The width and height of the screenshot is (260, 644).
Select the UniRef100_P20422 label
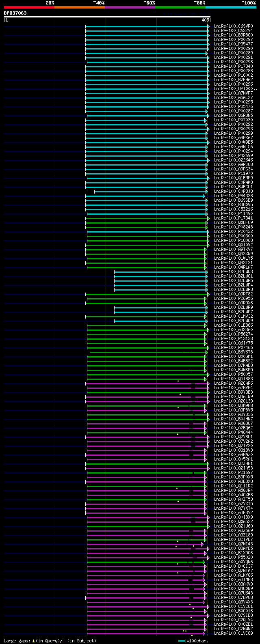point(233,231)
